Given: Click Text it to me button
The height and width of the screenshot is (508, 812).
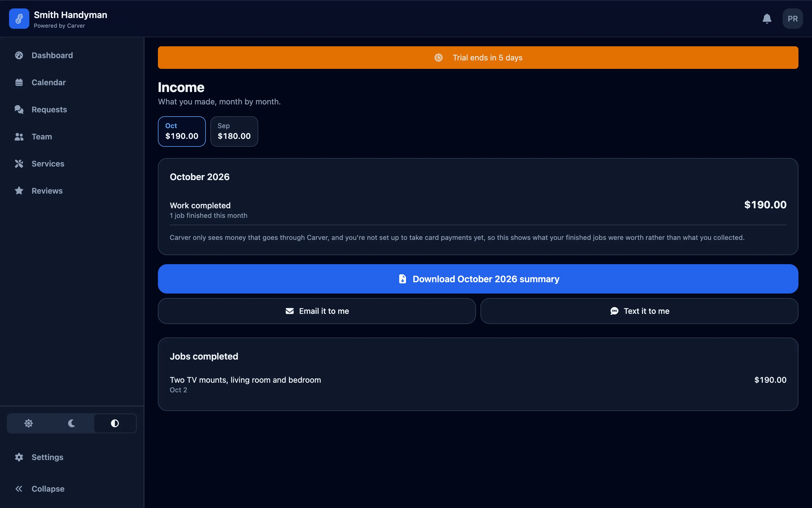Looking at the screenshot, I should 639,311.
